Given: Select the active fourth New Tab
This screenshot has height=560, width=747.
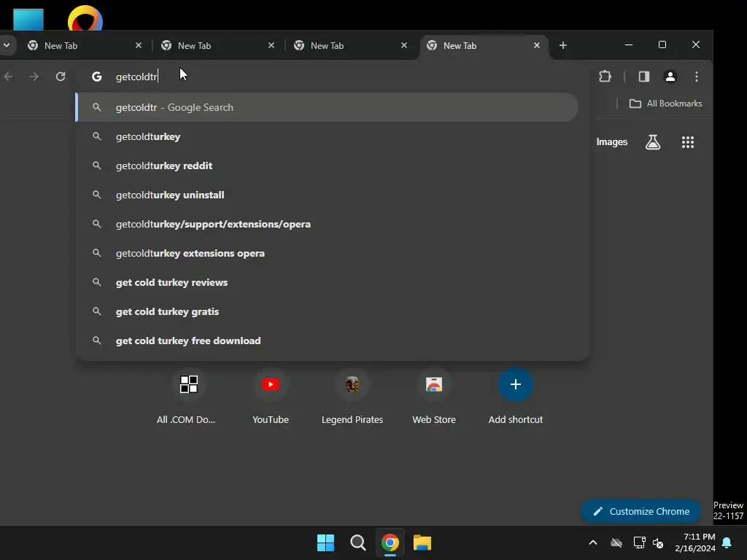Looking at the screenshot, I should (484, 46).
